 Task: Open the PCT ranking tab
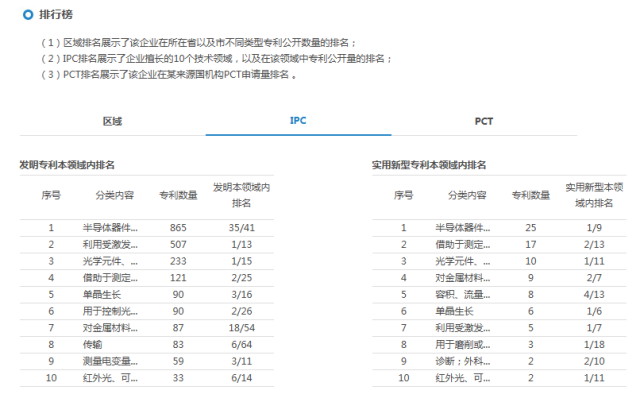(484, 121)
